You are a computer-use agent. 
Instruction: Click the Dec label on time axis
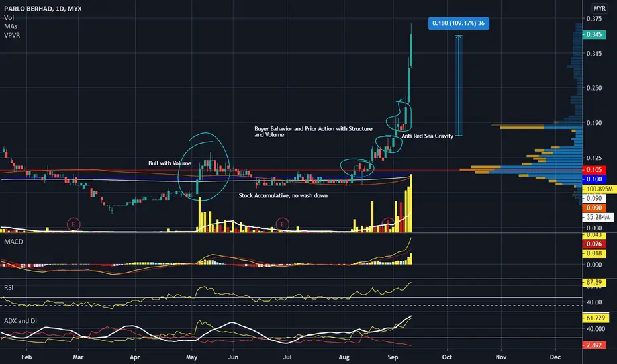[x=555, y=357]
